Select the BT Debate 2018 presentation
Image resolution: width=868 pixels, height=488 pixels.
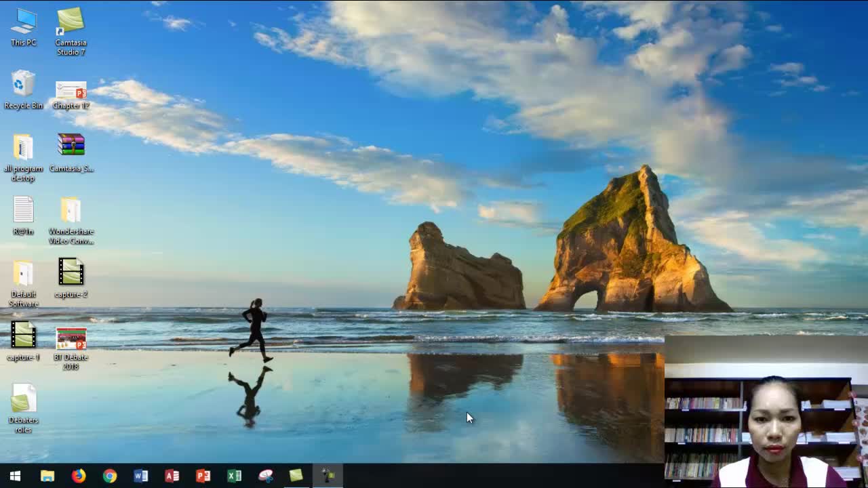click(71, 348)
